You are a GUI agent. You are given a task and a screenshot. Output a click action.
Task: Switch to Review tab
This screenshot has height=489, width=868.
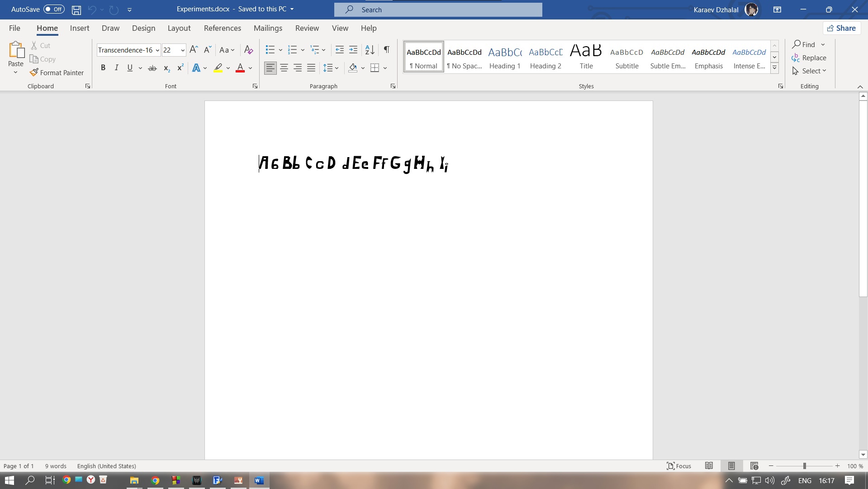click(x=307, y=28)
